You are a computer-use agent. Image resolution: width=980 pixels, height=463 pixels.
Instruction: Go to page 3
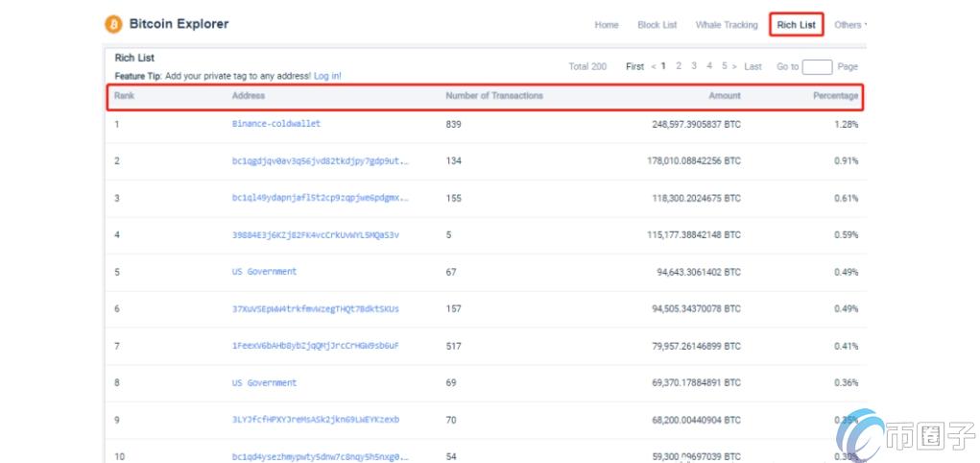click(694, 65)
